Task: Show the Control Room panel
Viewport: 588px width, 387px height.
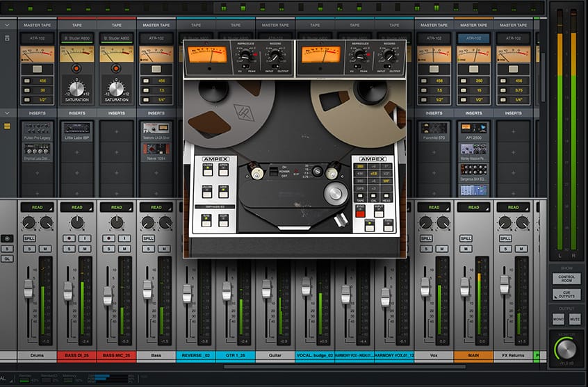Action: pos(566,278)
